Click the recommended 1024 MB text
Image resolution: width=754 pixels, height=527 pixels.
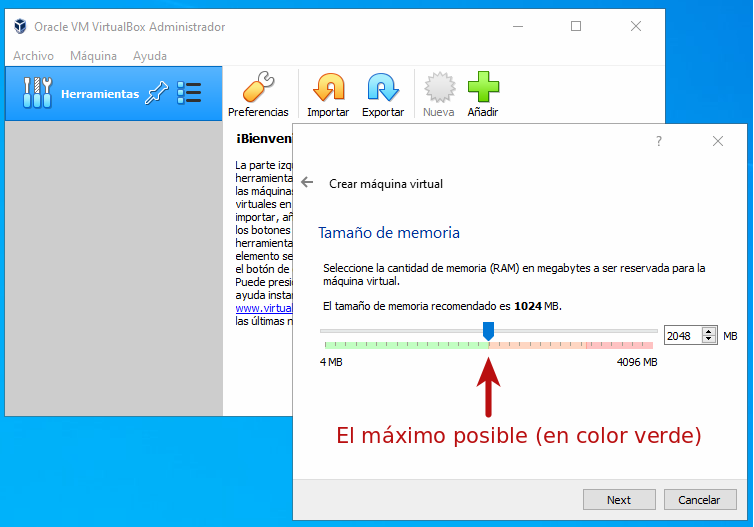coord(537,306)
